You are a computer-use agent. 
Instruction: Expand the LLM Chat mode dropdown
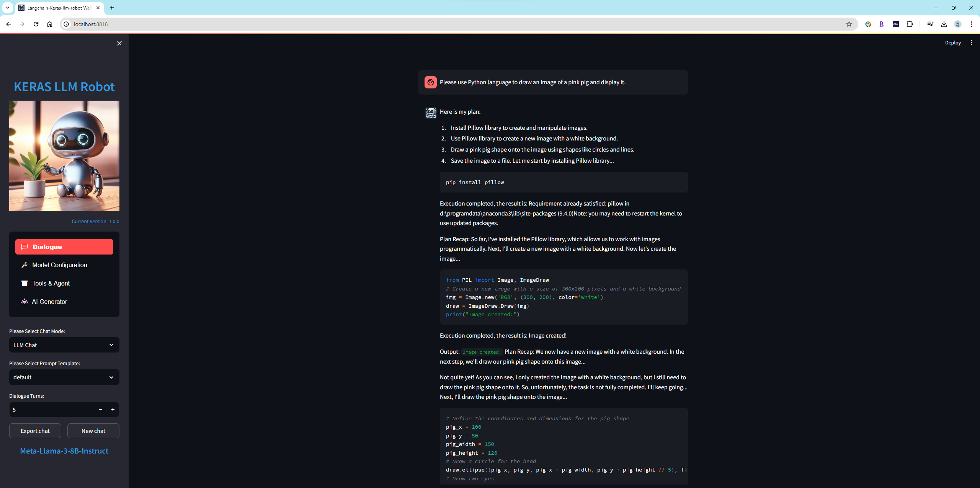click(x=64, y=345)
